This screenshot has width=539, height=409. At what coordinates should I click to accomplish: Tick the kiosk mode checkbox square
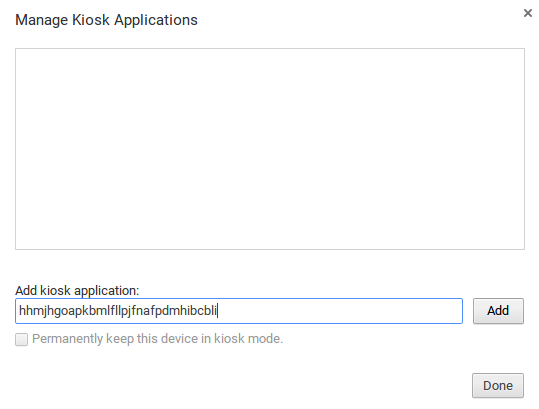point(21,339)
